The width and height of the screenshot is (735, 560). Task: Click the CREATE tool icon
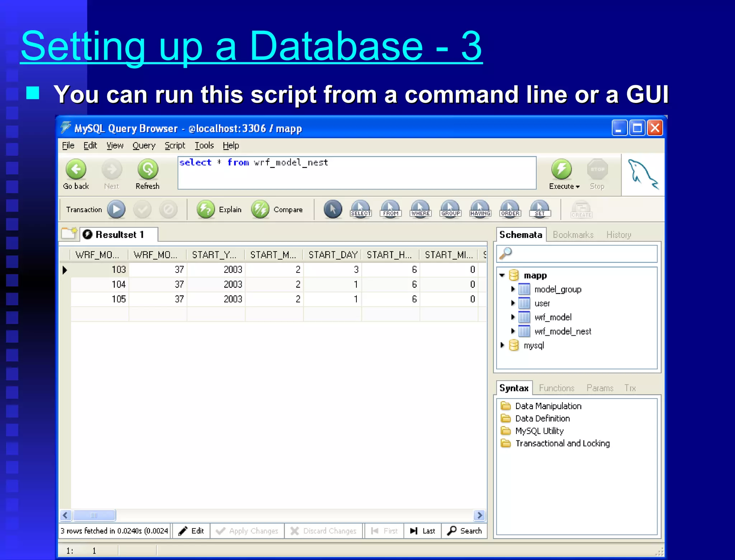581,209
